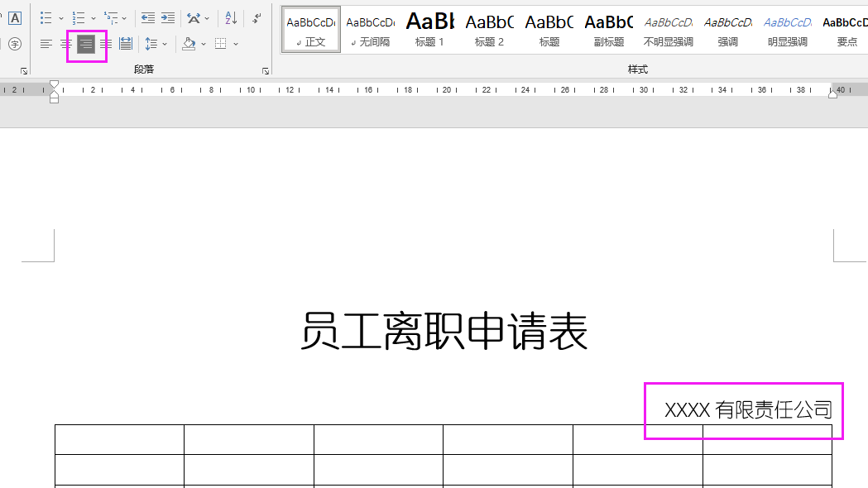868x488 pixels.
Task: Toggle the character border icon
Action: point(14,17)
